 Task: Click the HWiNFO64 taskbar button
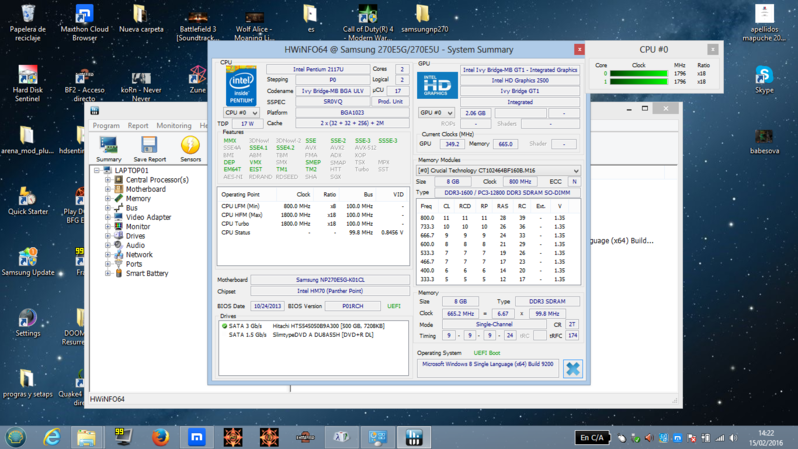point(413,437)
